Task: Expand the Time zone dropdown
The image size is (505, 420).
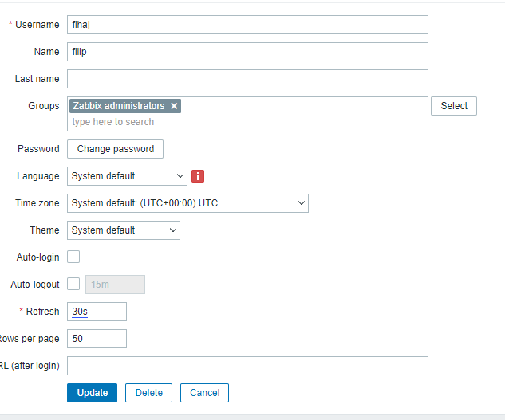Action: [187, 203]
